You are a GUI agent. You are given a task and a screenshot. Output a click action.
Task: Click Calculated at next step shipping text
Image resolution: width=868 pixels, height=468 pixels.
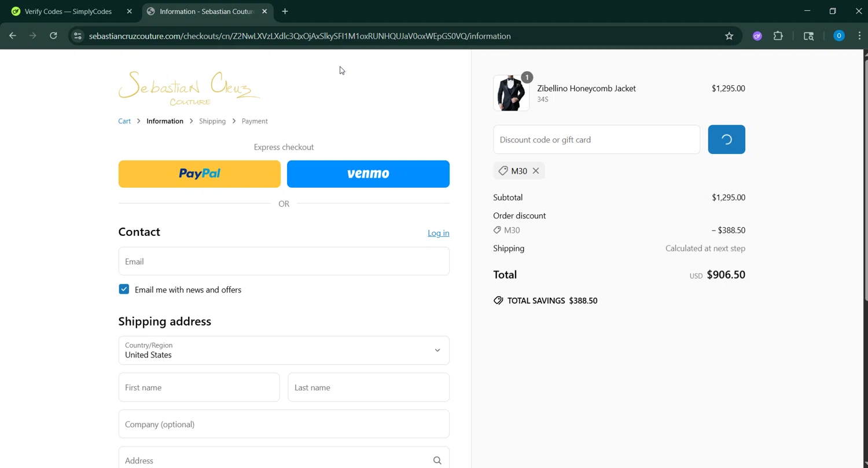(705, 248)
